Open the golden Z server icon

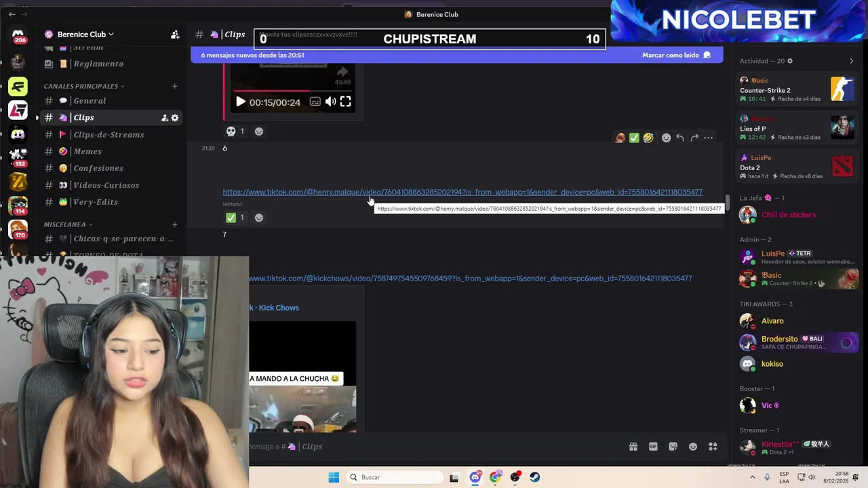pyautogui.click(x=18, y=181)
